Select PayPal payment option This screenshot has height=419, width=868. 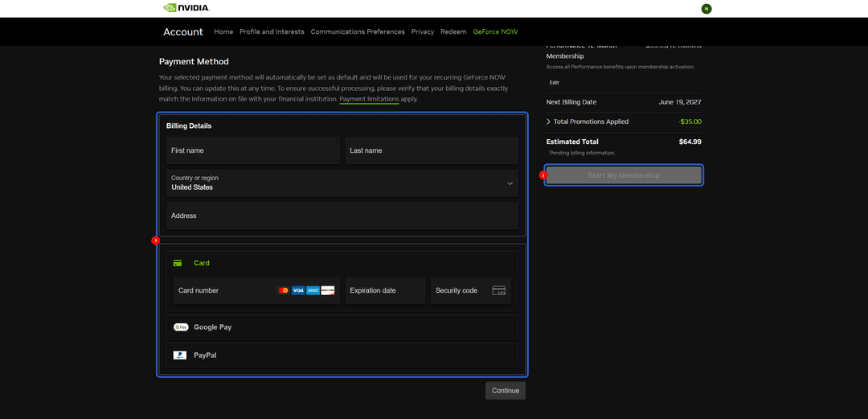coord(342,355)
